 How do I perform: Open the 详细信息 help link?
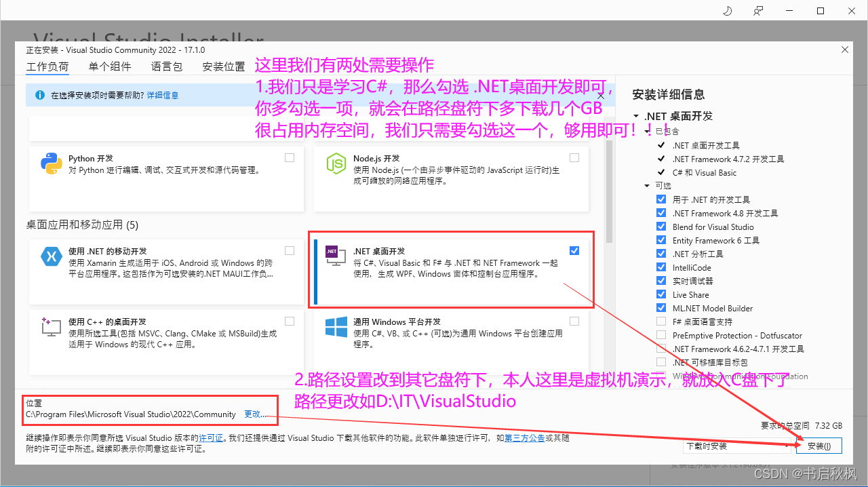click(x=163, y=96)
